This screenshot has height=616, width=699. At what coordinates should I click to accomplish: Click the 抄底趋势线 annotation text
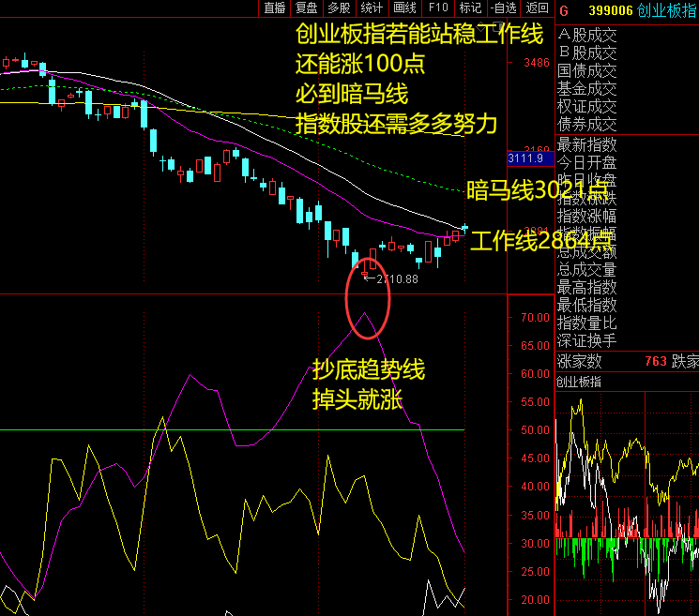coord(368,369)
